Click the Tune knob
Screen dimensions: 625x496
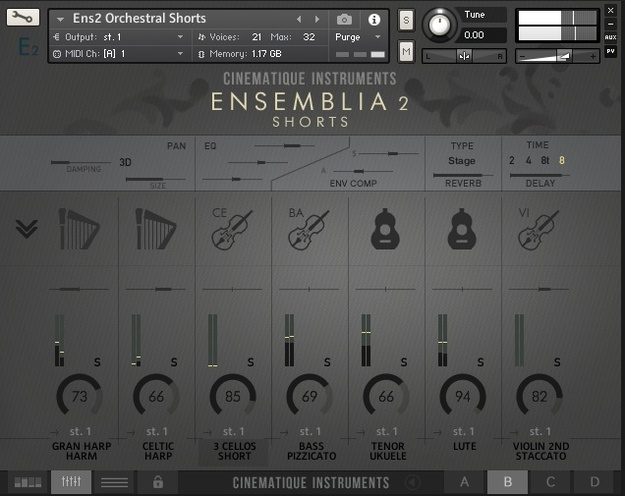(x=439, y=25)
